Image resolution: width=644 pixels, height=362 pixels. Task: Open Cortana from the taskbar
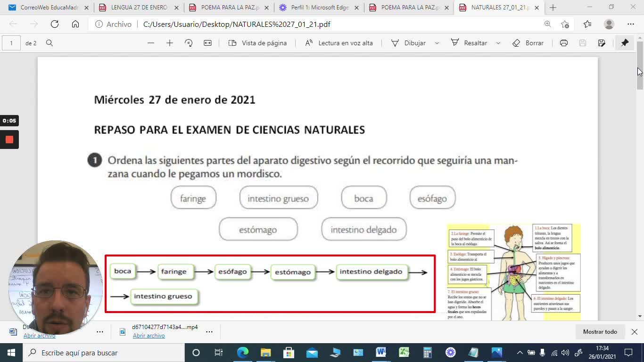196,353
